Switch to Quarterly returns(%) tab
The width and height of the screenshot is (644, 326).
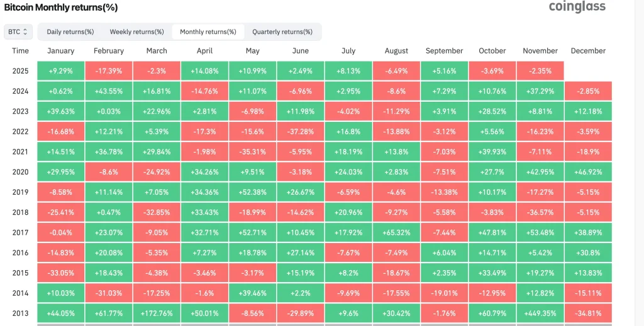(x=282, y=31)
